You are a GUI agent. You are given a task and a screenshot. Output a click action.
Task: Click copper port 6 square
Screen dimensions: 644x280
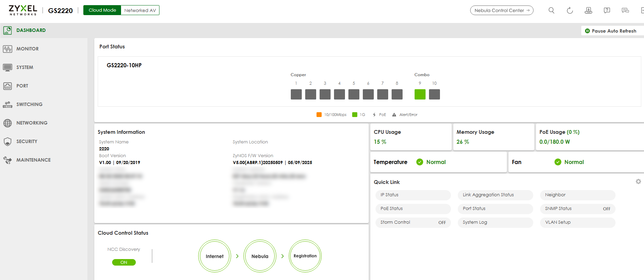pos(368,94)
